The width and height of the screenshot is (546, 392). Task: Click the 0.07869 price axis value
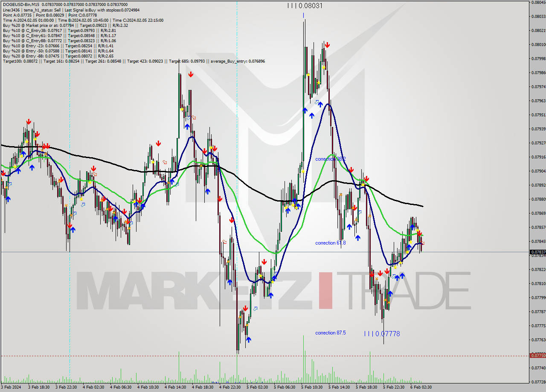538,213
